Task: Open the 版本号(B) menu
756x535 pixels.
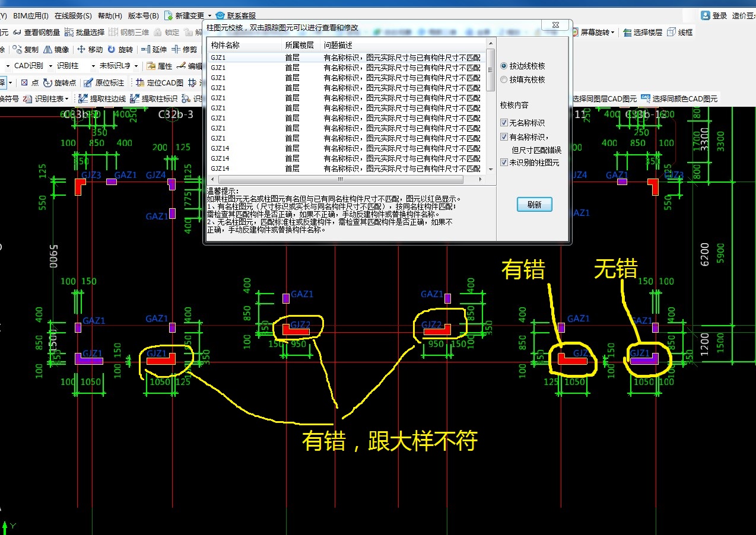Action: coord(143,16)
